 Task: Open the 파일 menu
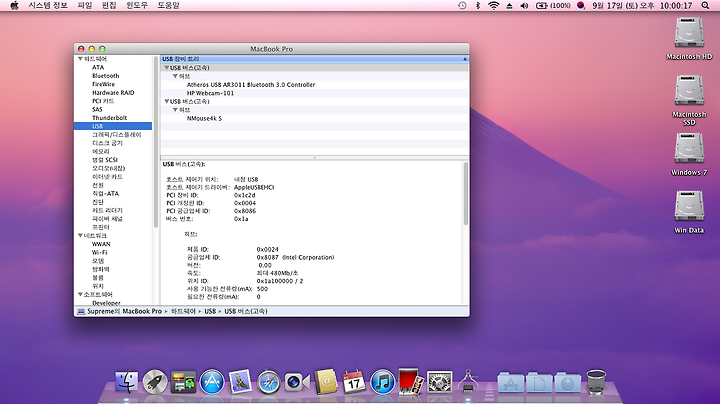(84, 6)
